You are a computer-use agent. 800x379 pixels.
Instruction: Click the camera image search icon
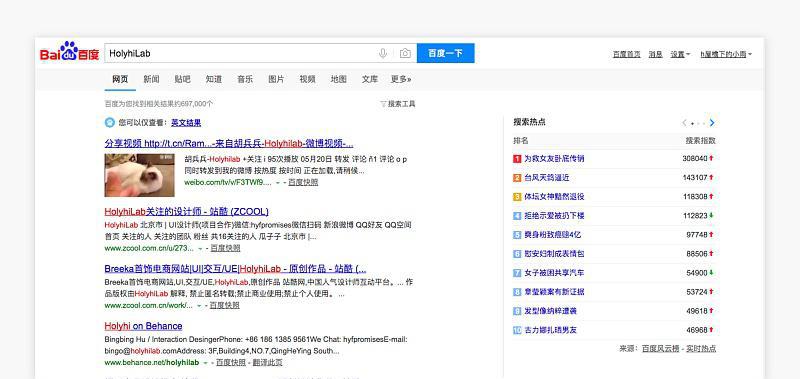[405, 53]
